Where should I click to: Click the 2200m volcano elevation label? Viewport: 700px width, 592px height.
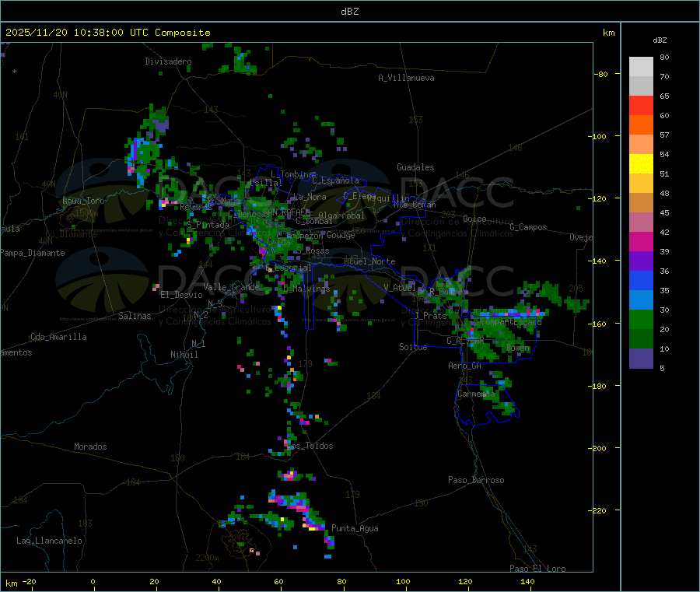(207, 558)
